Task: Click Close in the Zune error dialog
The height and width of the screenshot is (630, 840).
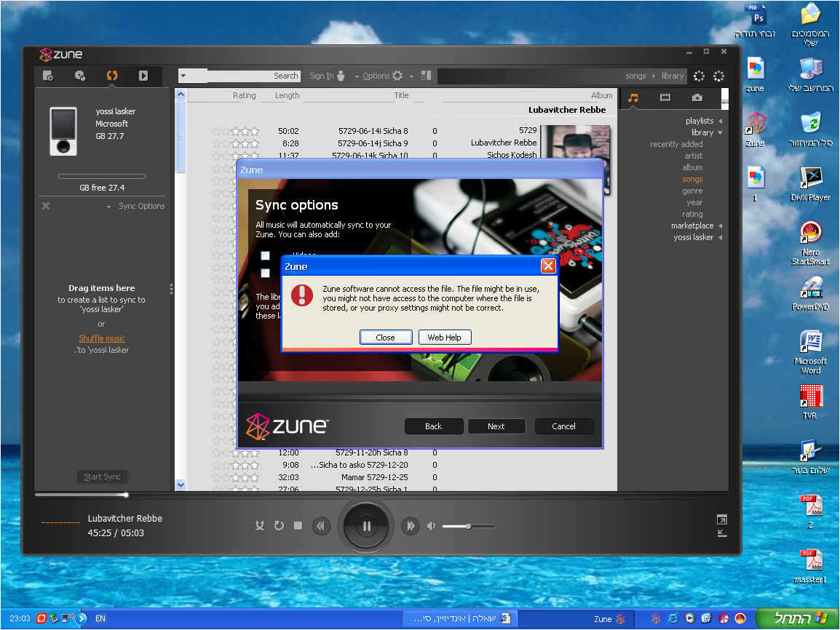Action: [x=385, y=338]
